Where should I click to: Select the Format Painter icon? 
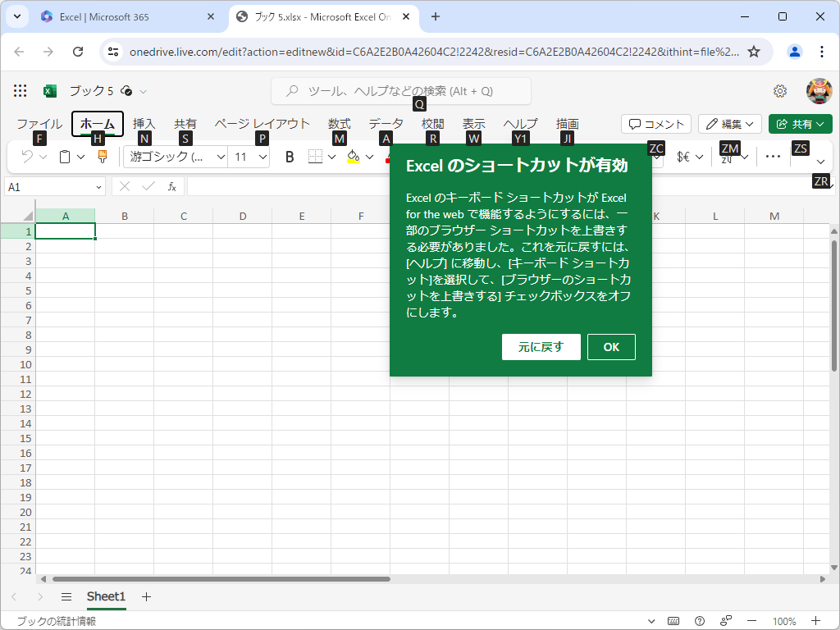tap(102, 157)
